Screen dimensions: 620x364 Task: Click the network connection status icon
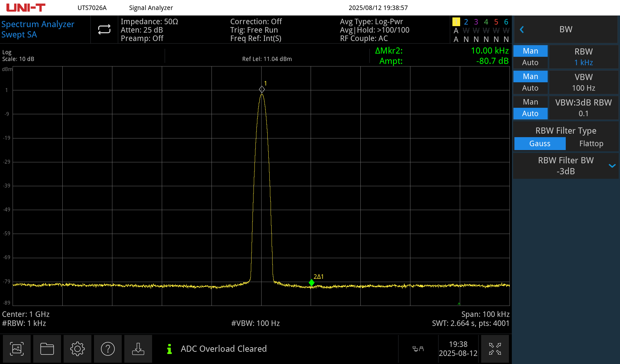pyautogui.click(x=418, y=349)
